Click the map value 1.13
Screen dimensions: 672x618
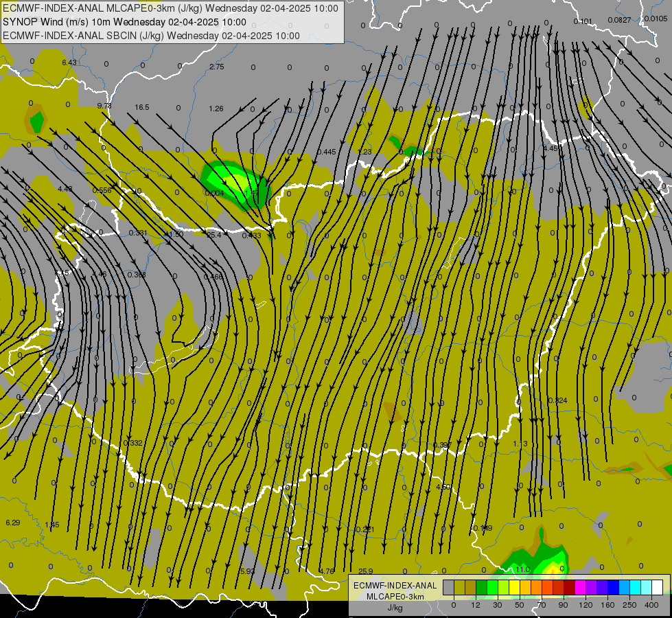[520, 444]
